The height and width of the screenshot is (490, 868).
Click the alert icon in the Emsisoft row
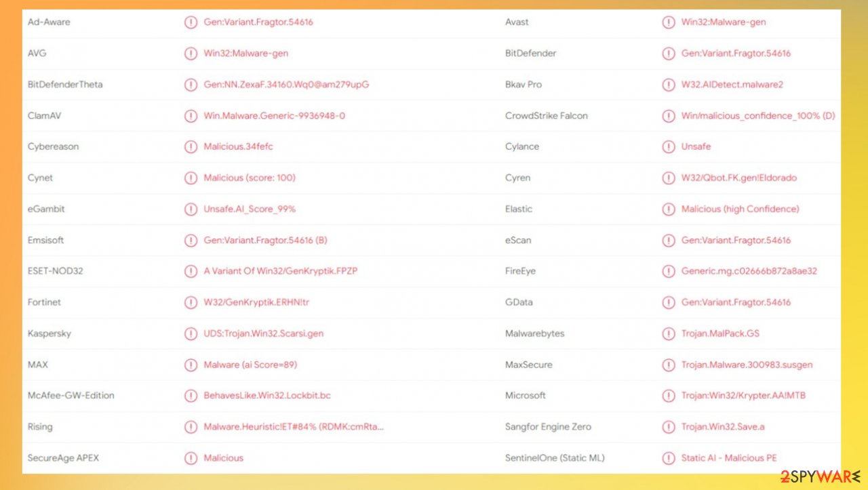191,241
